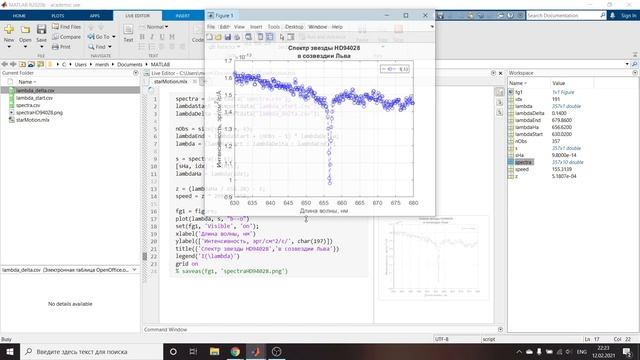Click the notification bell icon
This screenshot has height=360, width=640.
612,16
